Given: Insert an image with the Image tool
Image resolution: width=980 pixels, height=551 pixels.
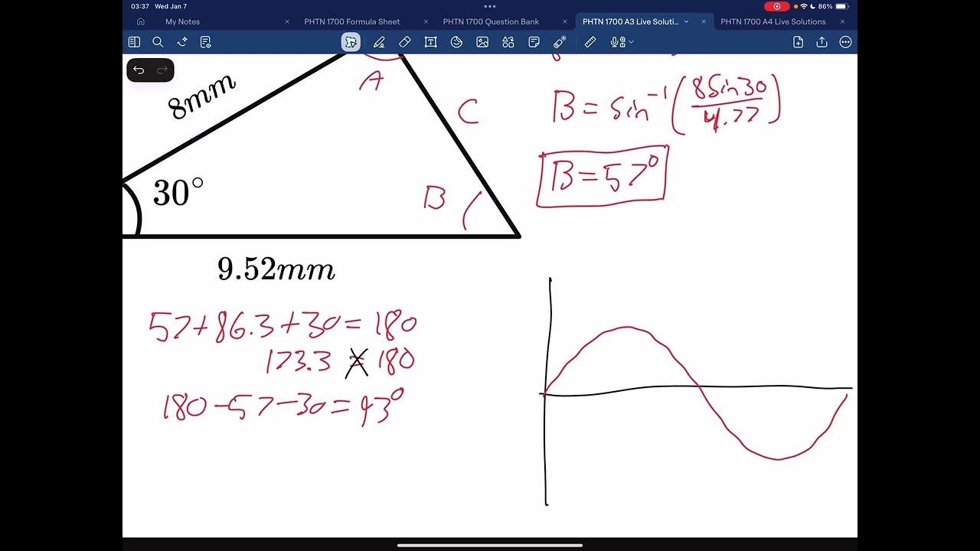Looking at the screenshot, I should tap(482, 42).
